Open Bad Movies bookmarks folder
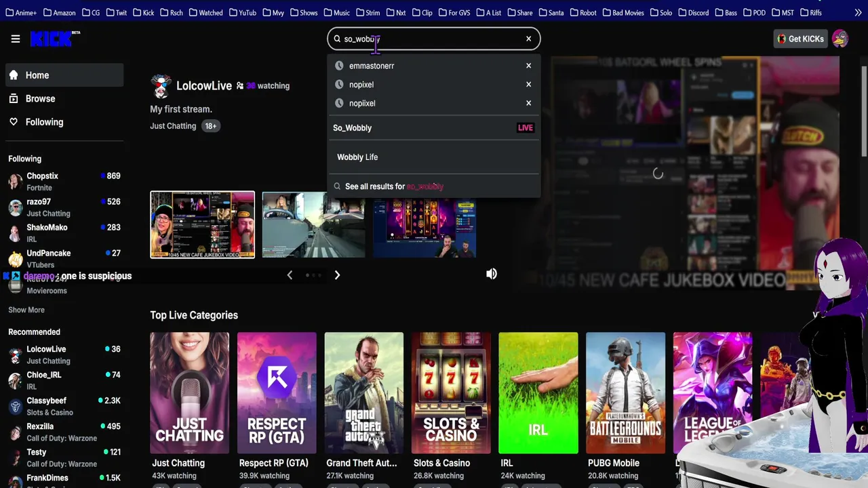This screenshot has height=488, width=868. click(623, 12)
